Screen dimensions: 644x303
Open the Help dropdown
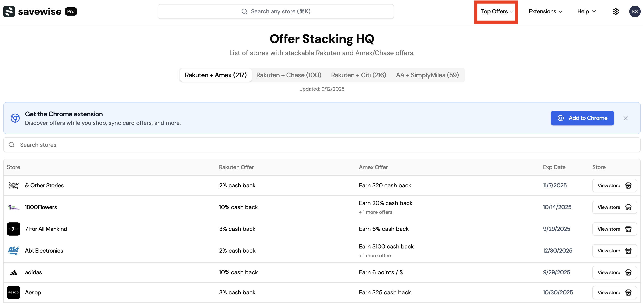pos(587,11)
